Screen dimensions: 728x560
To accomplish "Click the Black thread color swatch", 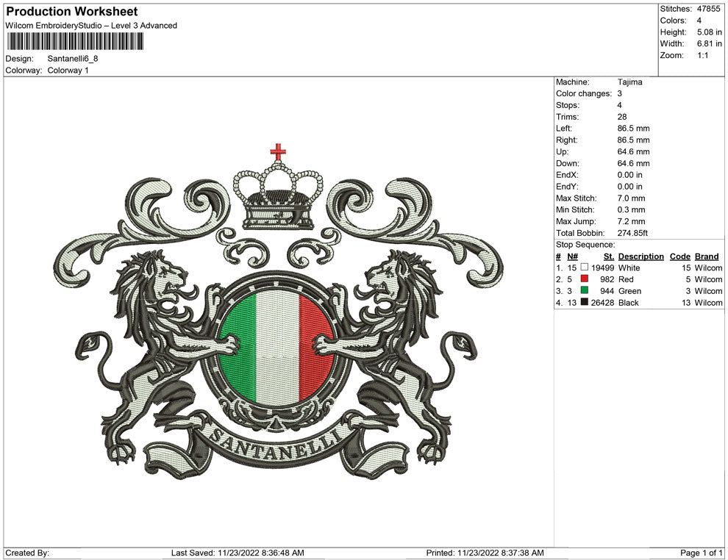I will point(585,302).
